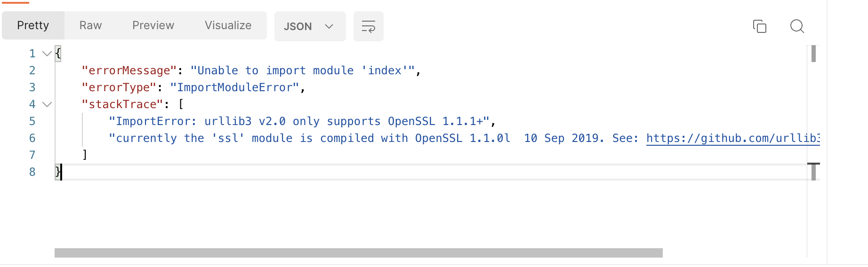Open the JSON format dropdown

tap(310, 26)
